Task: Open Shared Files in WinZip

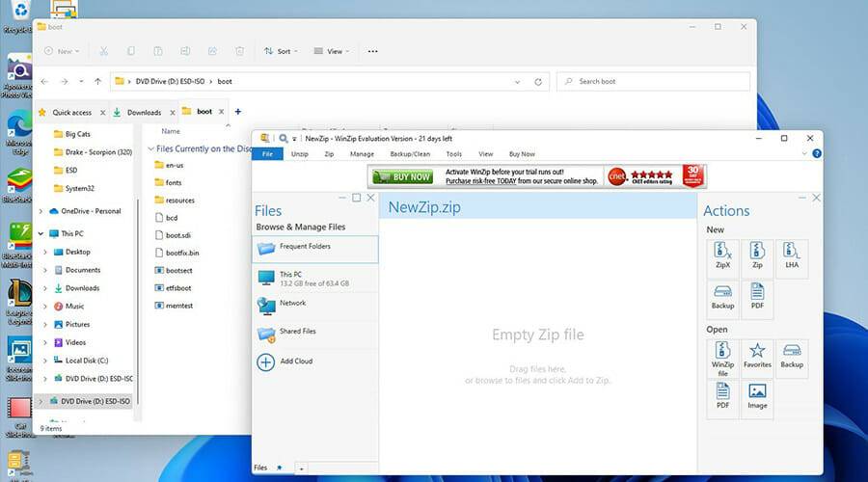Action: (x=315, y=334)
